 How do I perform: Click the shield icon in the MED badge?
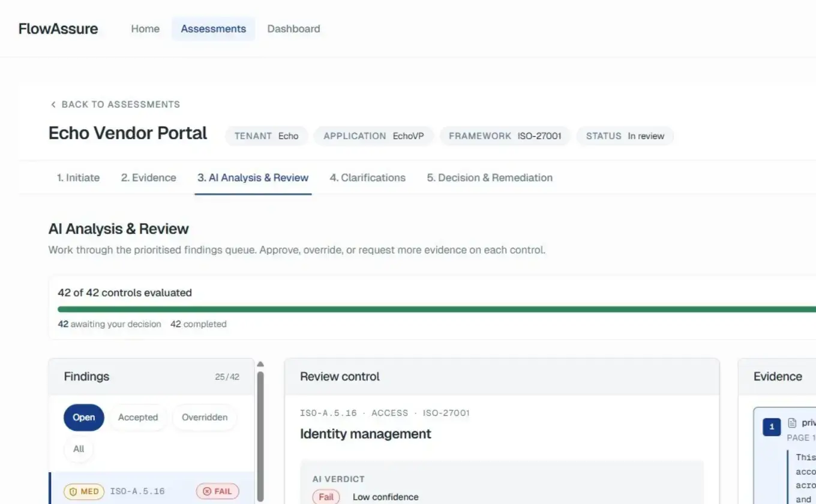point(74,491)
